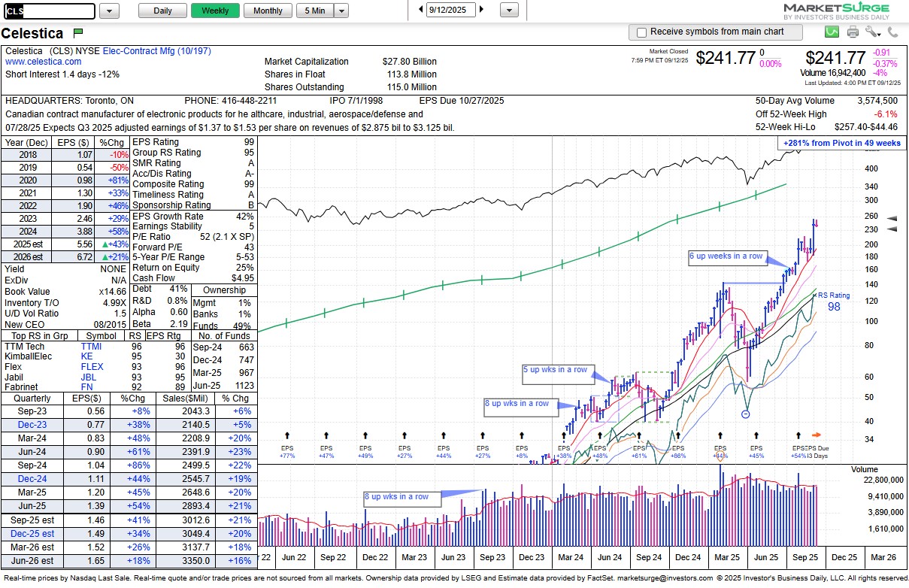This screenshot has height=588, width=909.
Task: Open the date picker dropdown
Action: pyautogui.click(x=509, y=11)
